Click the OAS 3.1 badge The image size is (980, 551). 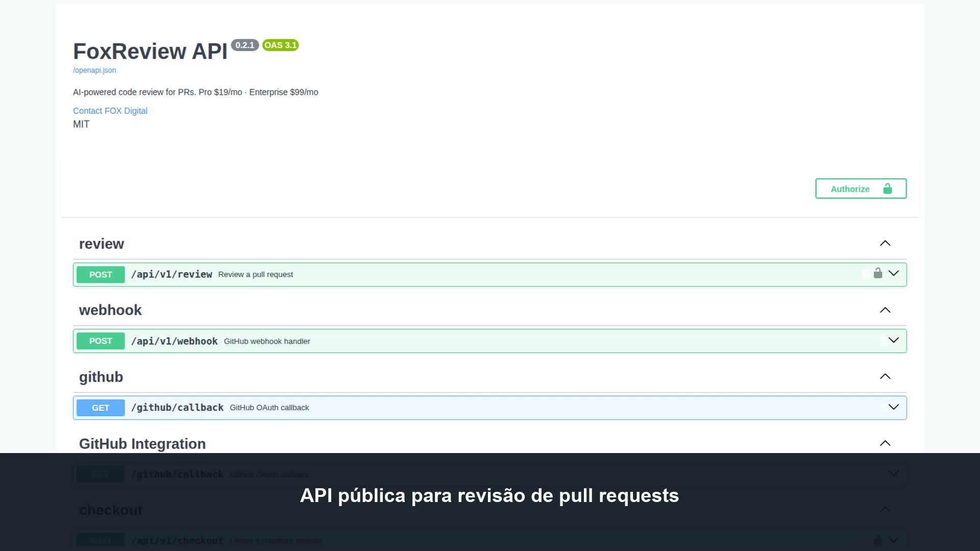pos(280,45)
